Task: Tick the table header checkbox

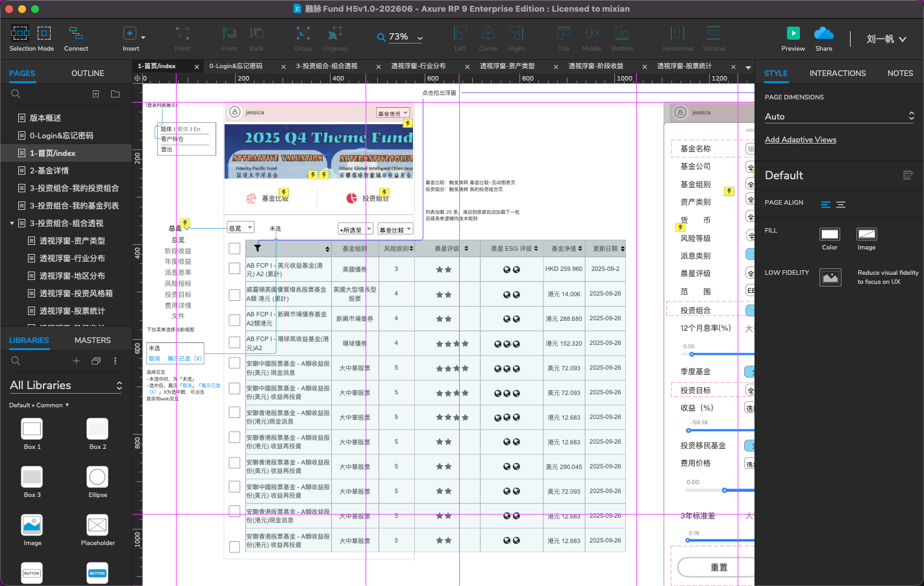Action: 234,248
